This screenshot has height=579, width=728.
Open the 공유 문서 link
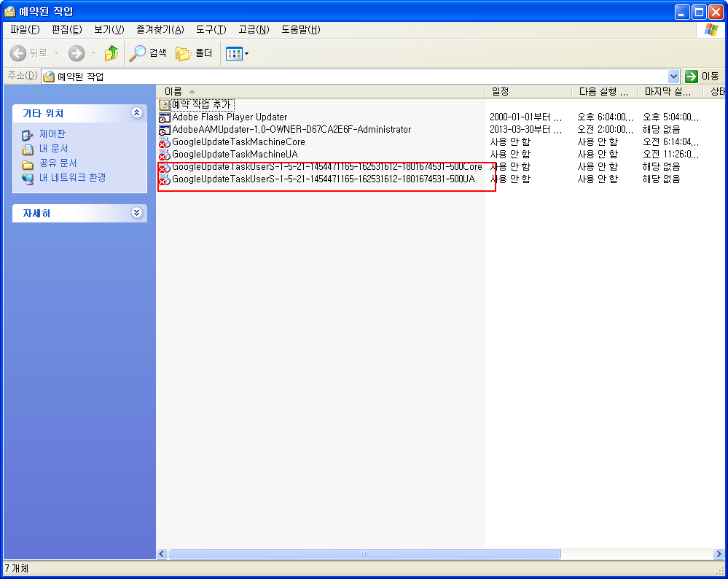(x=58, y=163)
